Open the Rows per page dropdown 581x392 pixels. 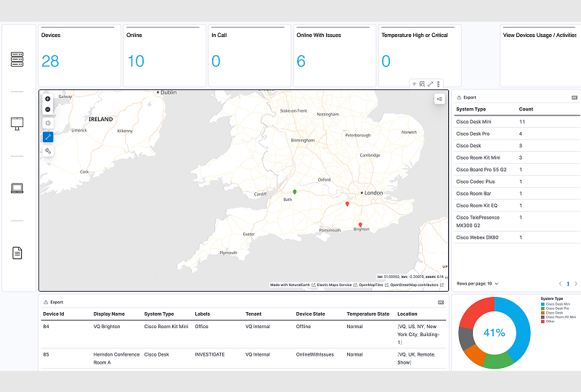(x=477, y=283)
